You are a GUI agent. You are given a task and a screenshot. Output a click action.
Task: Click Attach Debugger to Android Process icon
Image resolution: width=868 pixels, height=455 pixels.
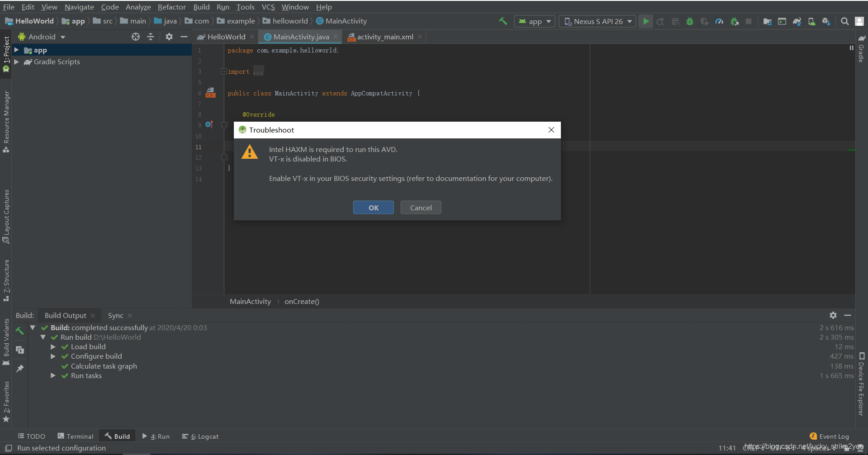point(734,21)
